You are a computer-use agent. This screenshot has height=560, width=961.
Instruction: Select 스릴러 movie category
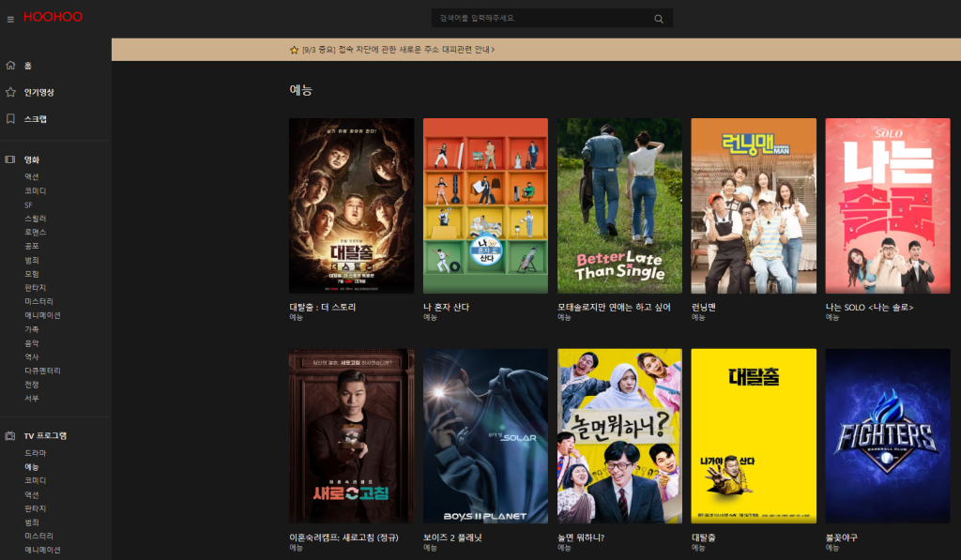click(x=35, y=219)
